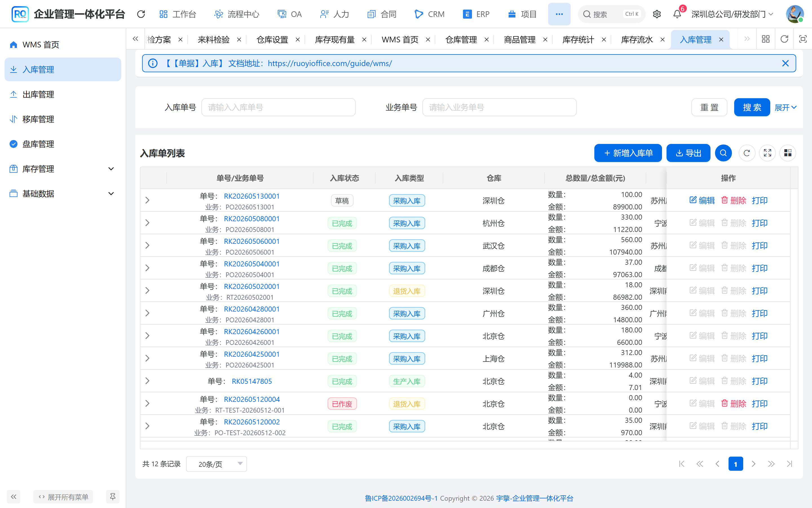This screenshot has width=812, height=508.
Task: Close the 库存流水 tab
Action: pyautogui.click(x=662, y=40)
